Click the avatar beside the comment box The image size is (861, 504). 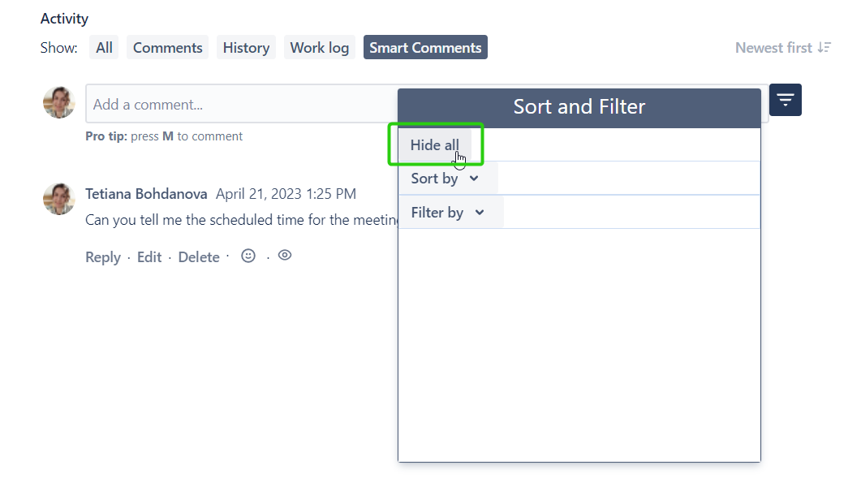(58, 103)
